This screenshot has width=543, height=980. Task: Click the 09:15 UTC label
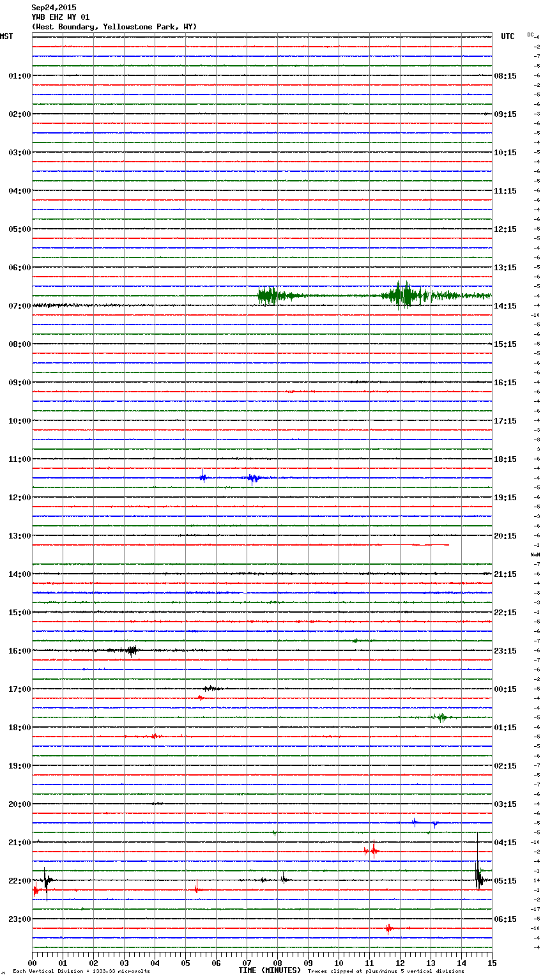pyautogui.click(x=505, y=114)
